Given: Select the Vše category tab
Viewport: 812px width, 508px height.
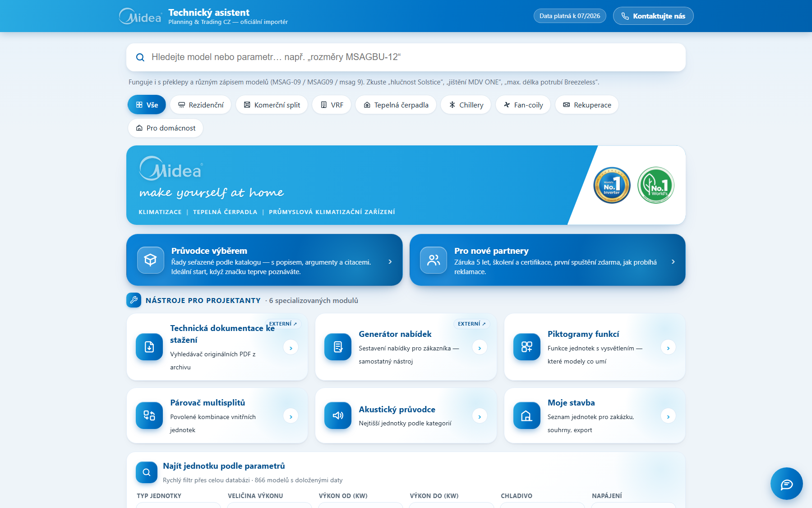Looking at the screenshot, I should 147,105.
